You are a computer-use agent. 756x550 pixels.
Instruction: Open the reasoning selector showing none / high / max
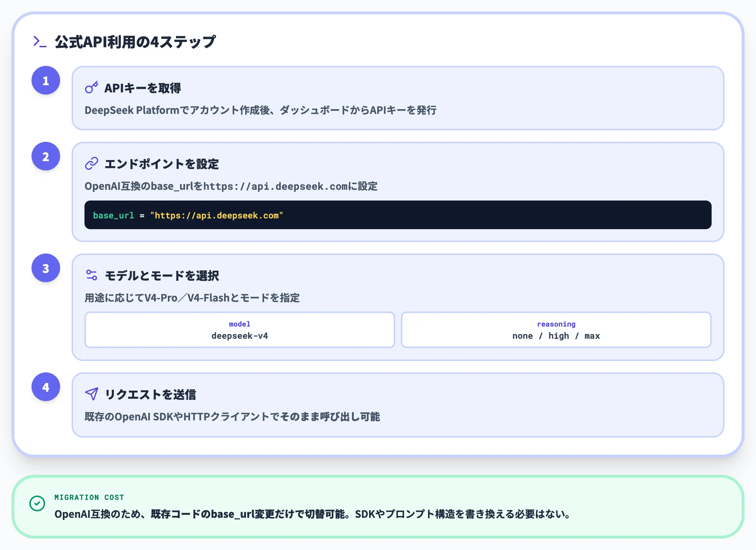(556, 330)
